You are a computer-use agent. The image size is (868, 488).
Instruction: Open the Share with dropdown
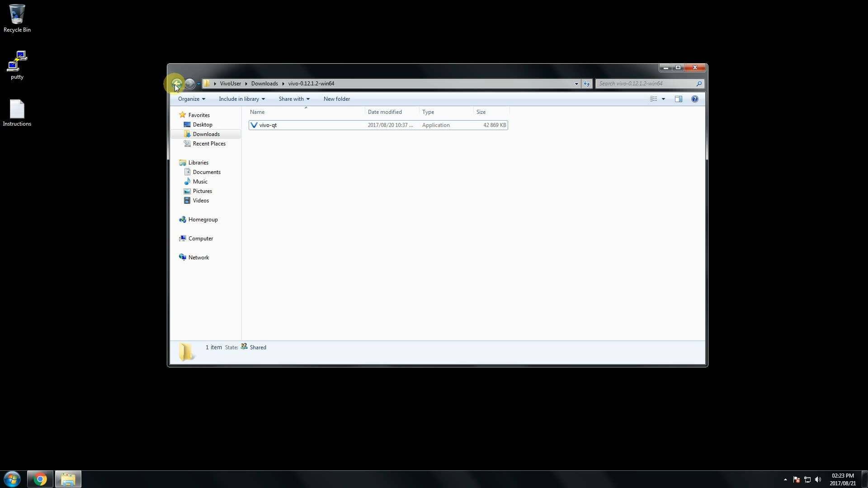click(294, 99)
